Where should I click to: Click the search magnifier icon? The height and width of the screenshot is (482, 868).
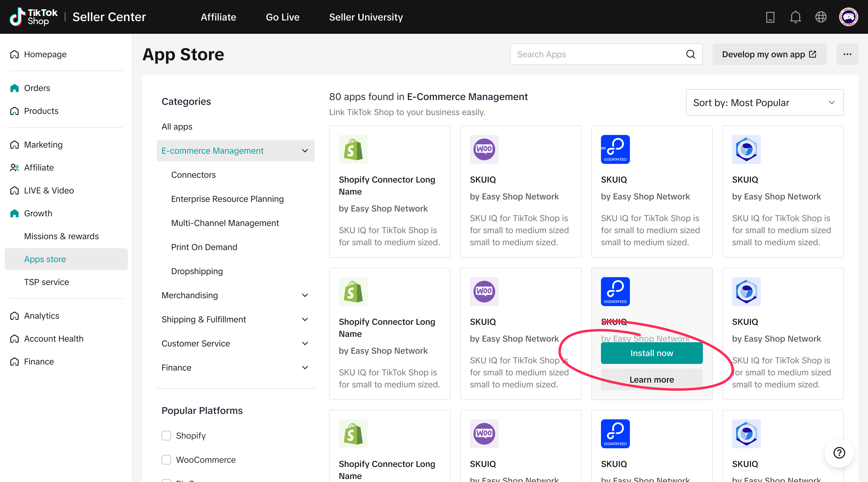pyautogui.click(x=690, y=54)
